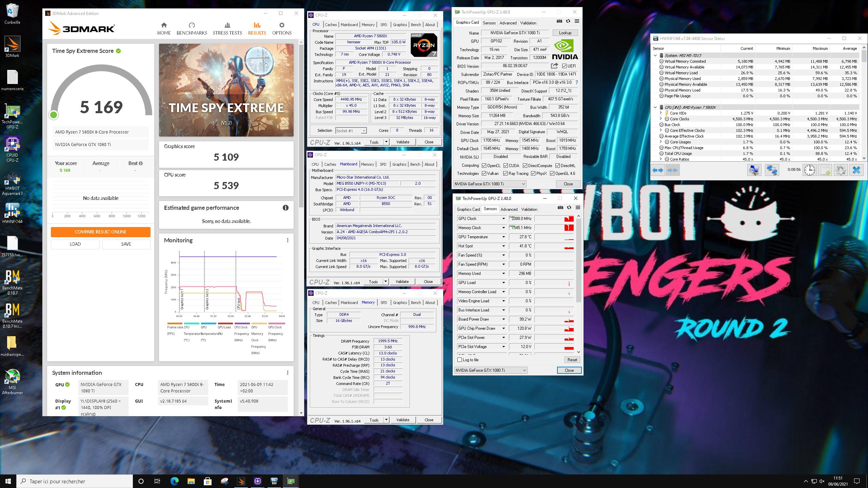The height and width of the screenshot is (488, 868).
Task: Click COMPARE RESULT ONLINE button
Action: 100,232
